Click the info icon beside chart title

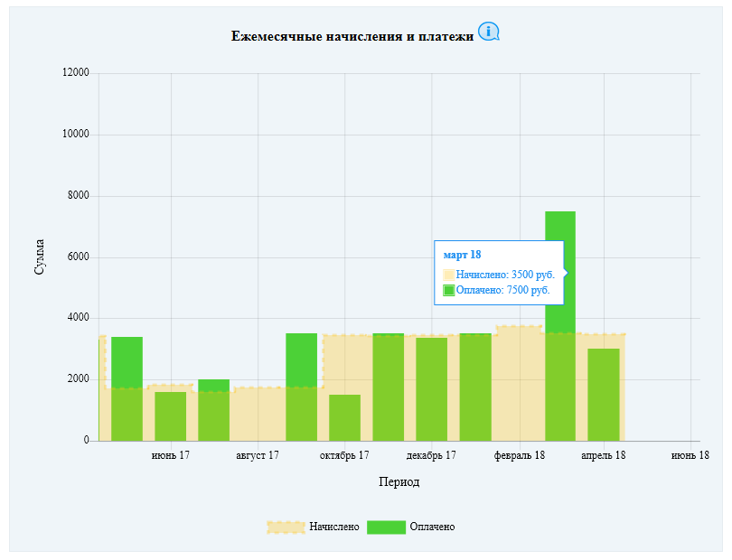(489, 32)
